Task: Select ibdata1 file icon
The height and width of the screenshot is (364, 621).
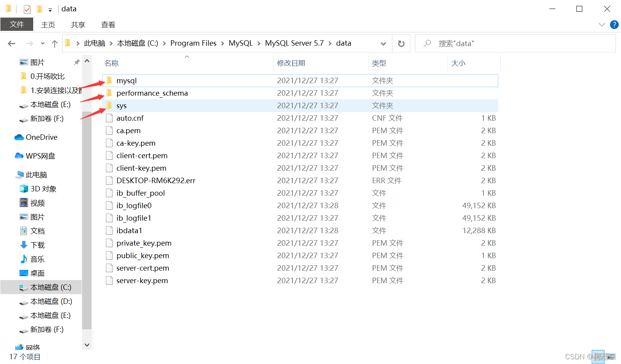Action: click(109, 230)
